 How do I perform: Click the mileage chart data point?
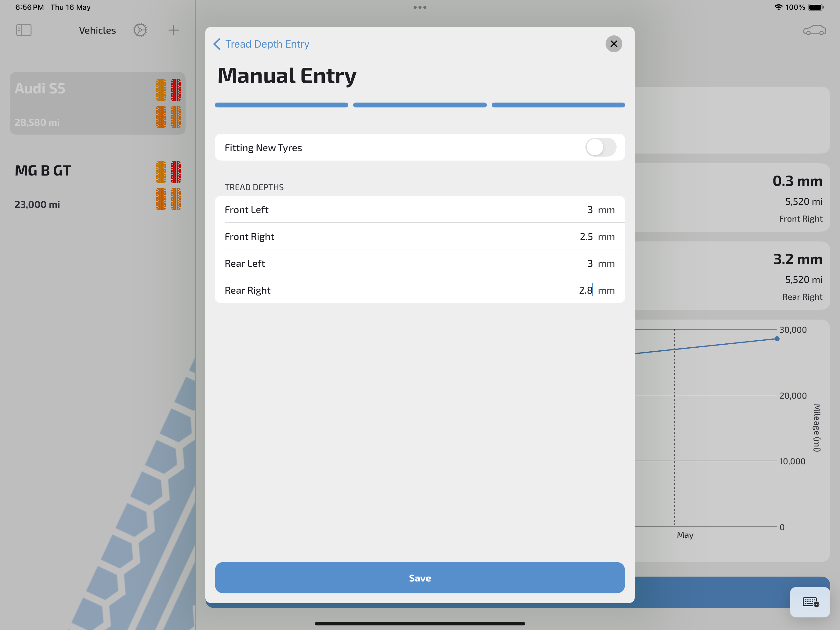click(x=777, y=339)
